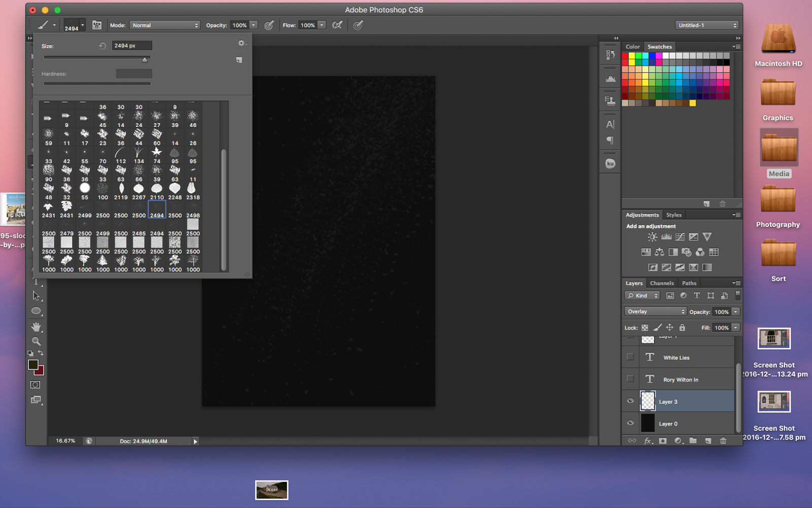
Task: Open brush Opacity slider dropdown arrow
Action: (x=254, y=25)
